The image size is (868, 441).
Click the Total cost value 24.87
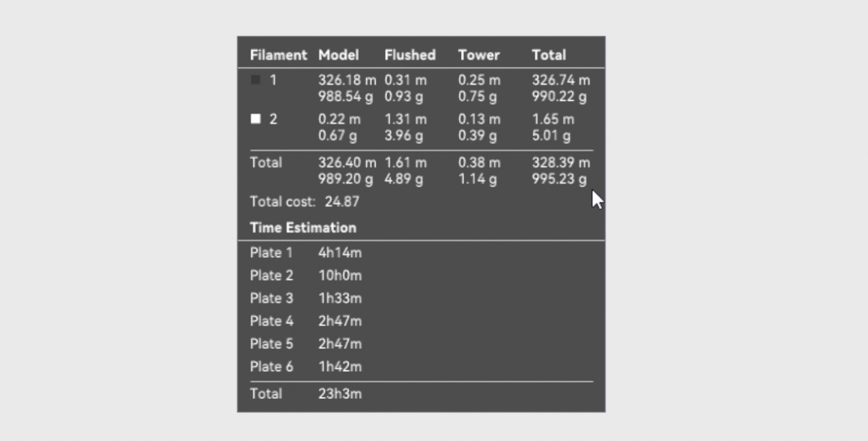(342, 202)
